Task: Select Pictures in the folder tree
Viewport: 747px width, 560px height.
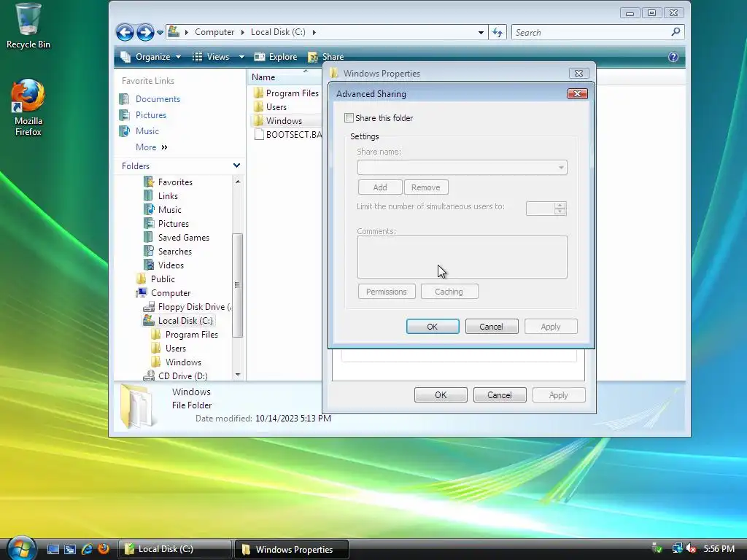Action: (x=166, y=223)
